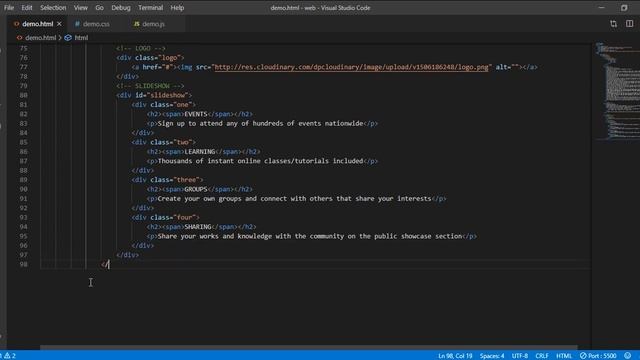The width and height of the screenshot is (640, 360).
Task: Select the demo.html editor tab
Action: click(38, 24)
